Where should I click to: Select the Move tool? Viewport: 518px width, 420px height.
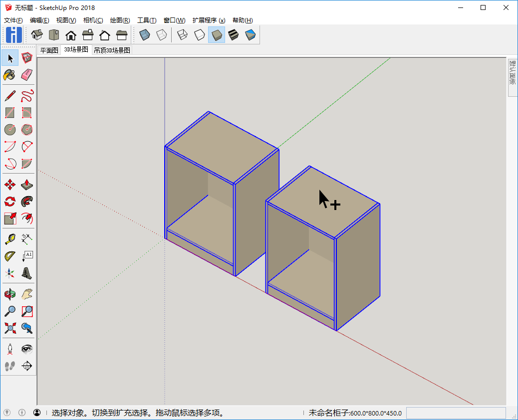(x=9, y=185)
